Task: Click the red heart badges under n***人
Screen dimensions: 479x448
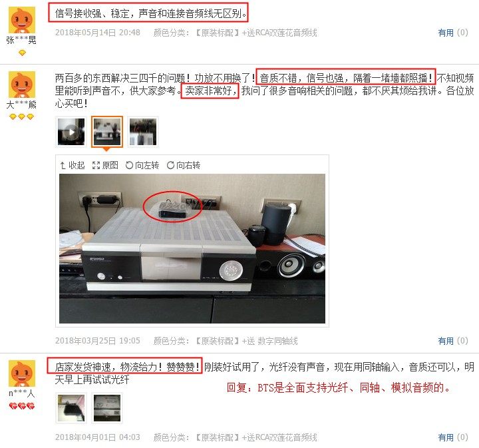Action: pyautogui.click(x=22, y=406)
